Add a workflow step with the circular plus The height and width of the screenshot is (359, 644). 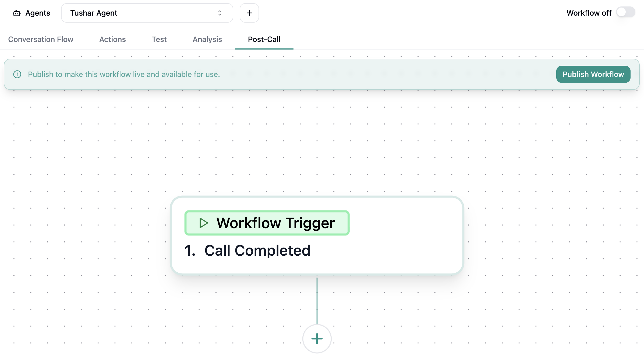coord(317,339)
